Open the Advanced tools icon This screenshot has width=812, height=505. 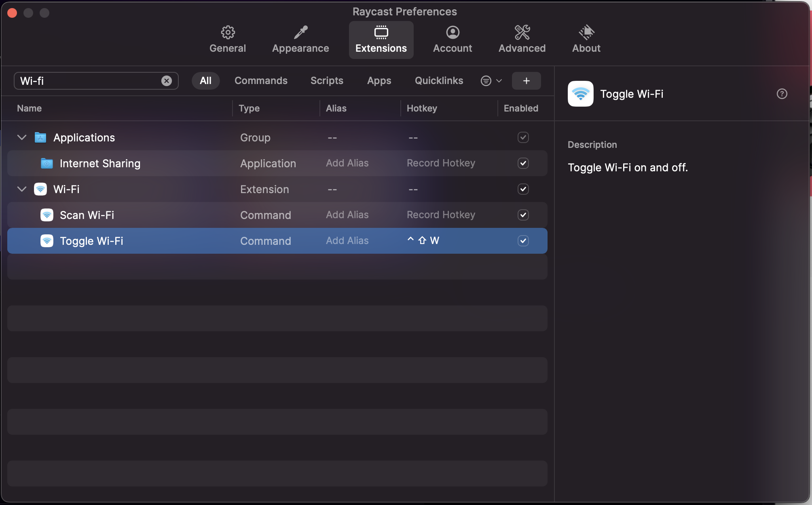pyautogui.click(x=522, y=33)
